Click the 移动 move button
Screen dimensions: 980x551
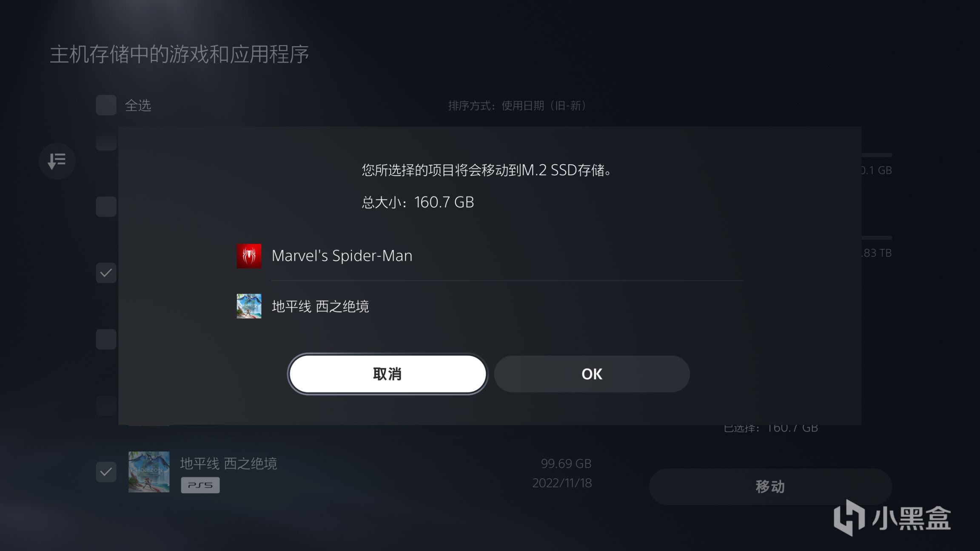point(770,486)
